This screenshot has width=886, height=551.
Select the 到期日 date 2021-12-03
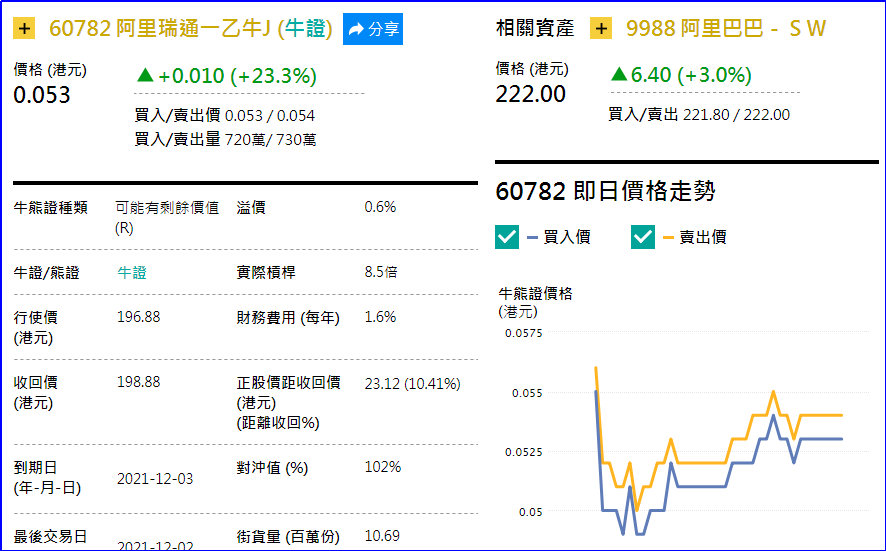(x=155, y=479)
